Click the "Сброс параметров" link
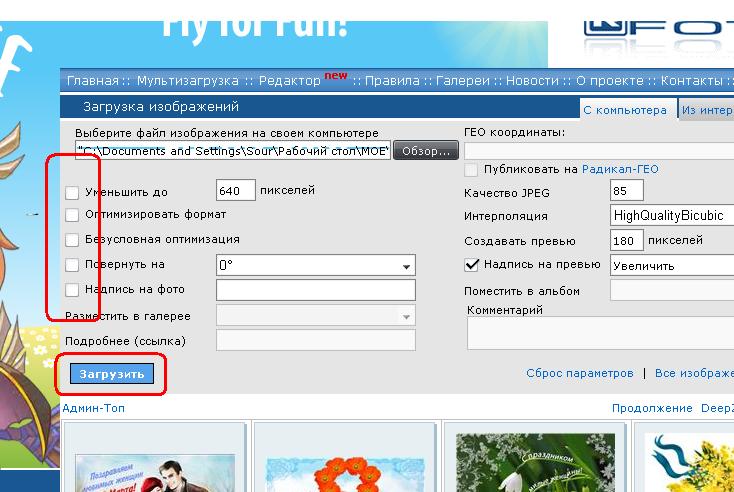Image resolution: width=734 pixels, height=492 pixels. [579, 373]
